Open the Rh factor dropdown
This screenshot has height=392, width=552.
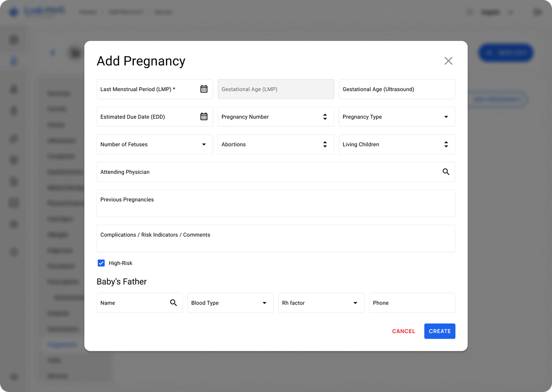point(355,303)
